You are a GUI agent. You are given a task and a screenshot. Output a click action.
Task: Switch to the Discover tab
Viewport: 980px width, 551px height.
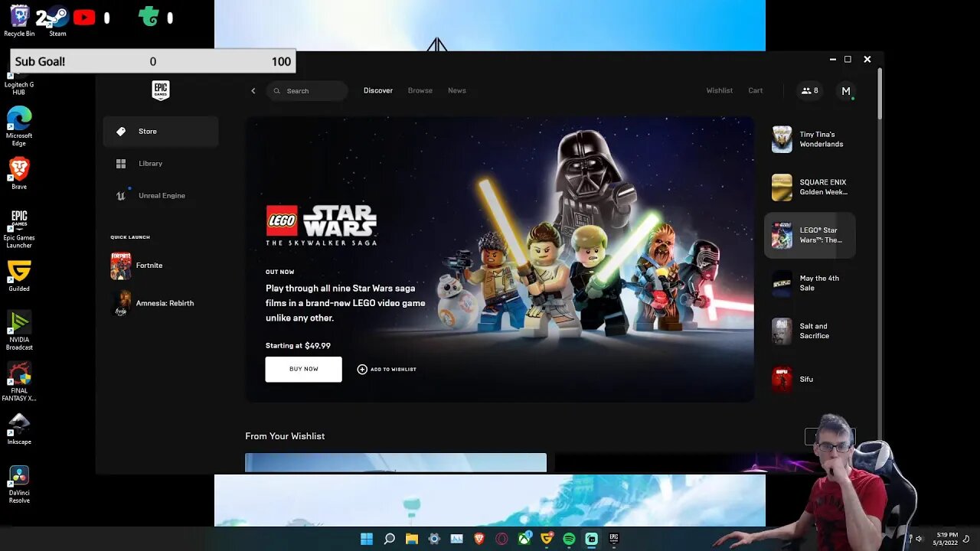pyautogui.click(x=378, y=90)
